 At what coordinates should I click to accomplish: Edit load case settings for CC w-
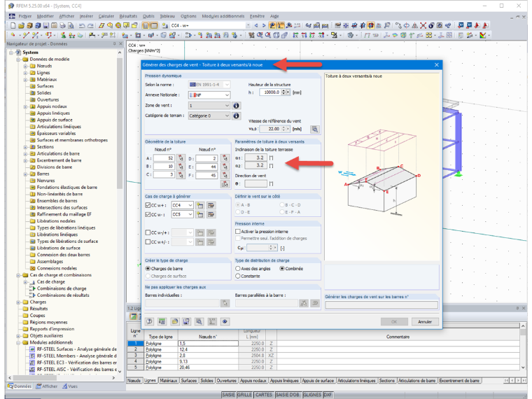point(211,214)
